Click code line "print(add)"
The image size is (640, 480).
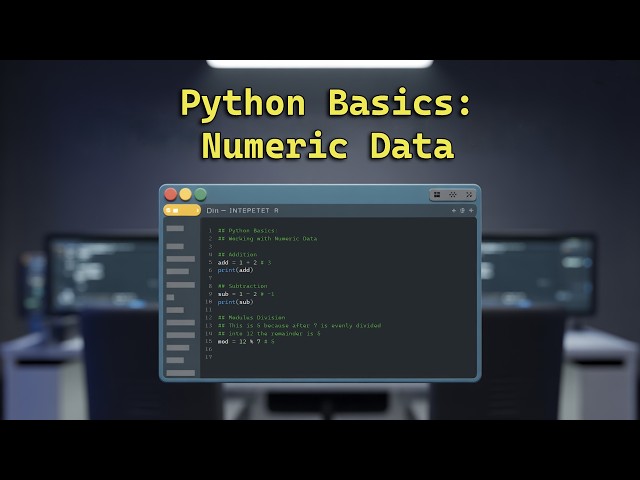(236, 270)
